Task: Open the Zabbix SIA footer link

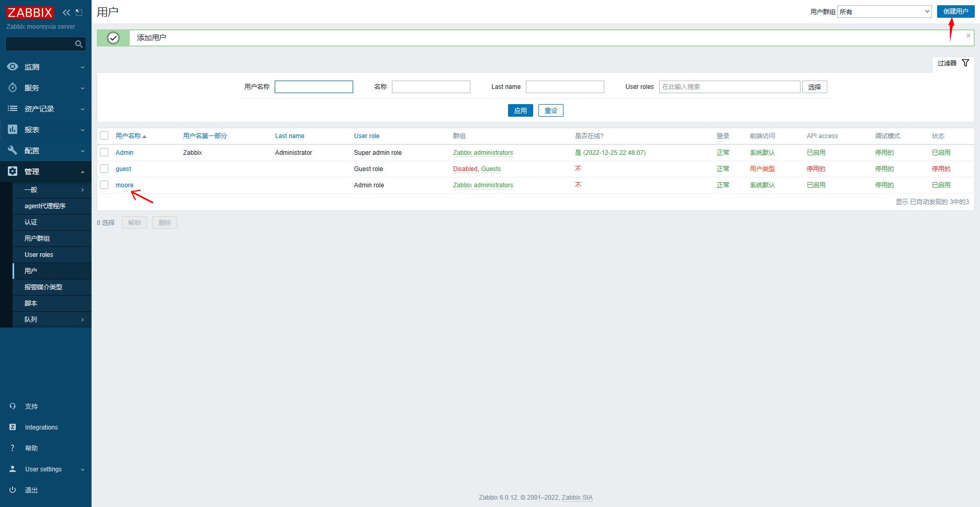Action: (x=577, y=498)
